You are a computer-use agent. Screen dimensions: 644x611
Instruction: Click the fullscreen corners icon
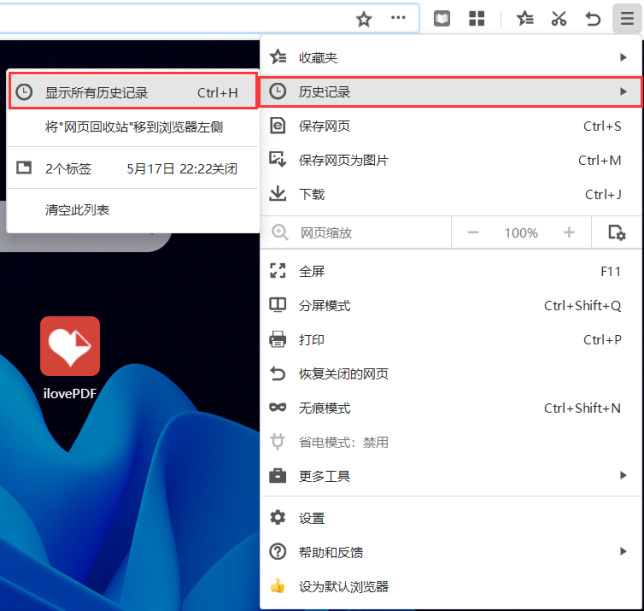point(278,271)
